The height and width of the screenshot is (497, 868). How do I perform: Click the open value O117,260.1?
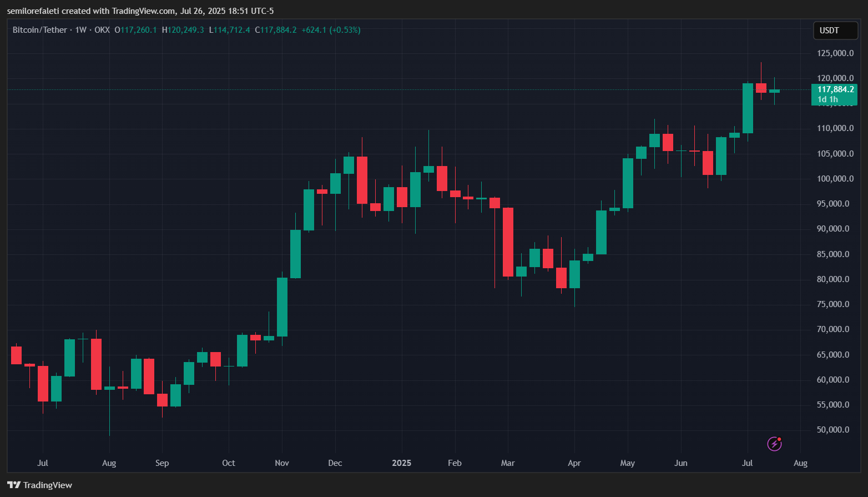click(x=135, y=30)
